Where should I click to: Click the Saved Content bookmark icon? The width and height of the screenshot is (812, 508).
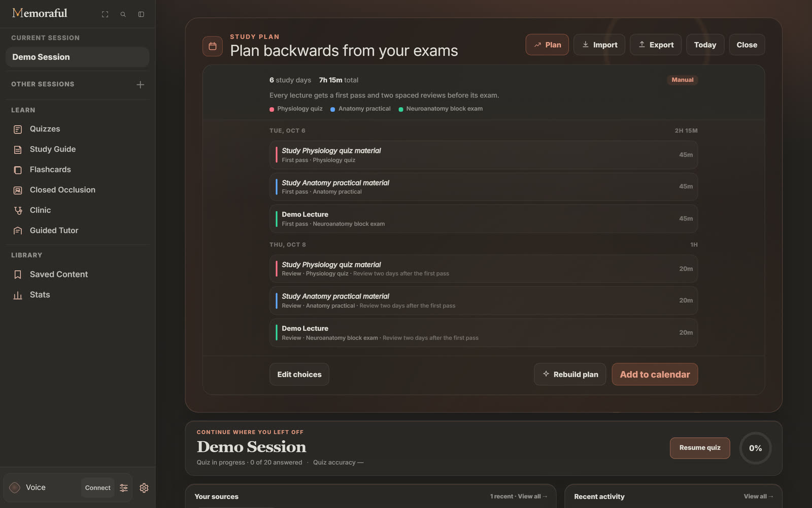(x=18, y=274)
